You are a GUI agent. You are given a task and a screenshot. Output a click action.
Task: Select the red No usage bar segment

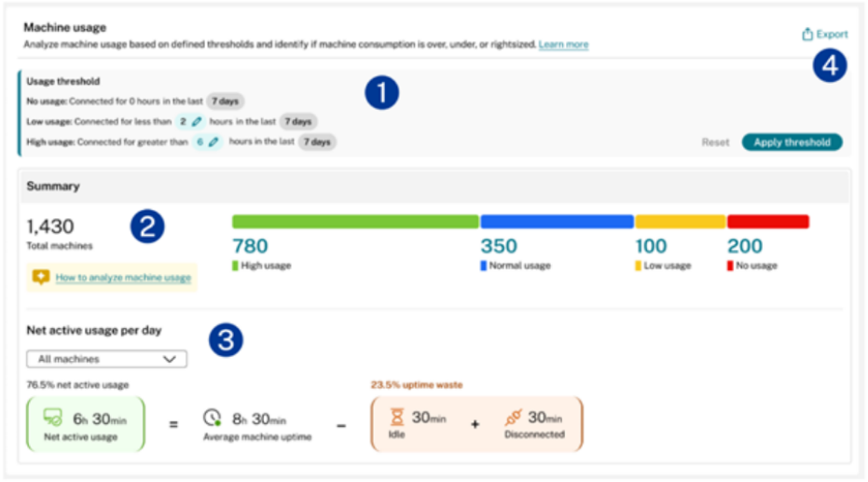point(767,222)
